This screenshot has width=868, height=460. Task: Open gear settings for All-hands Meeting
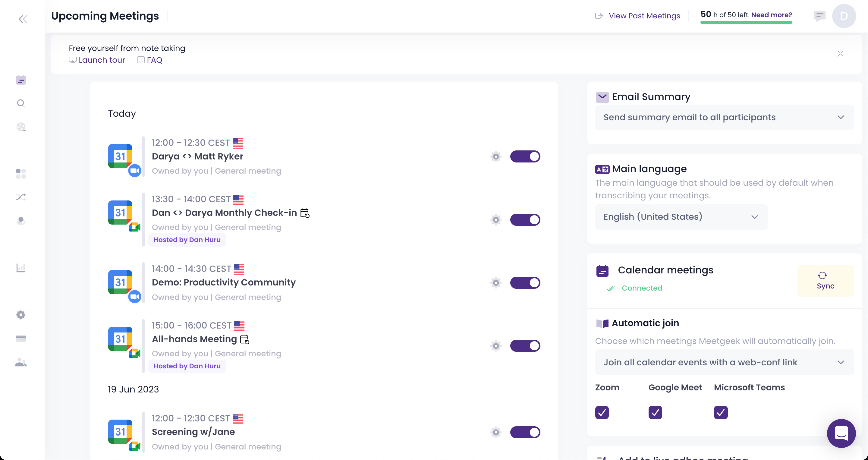[496, 346]
